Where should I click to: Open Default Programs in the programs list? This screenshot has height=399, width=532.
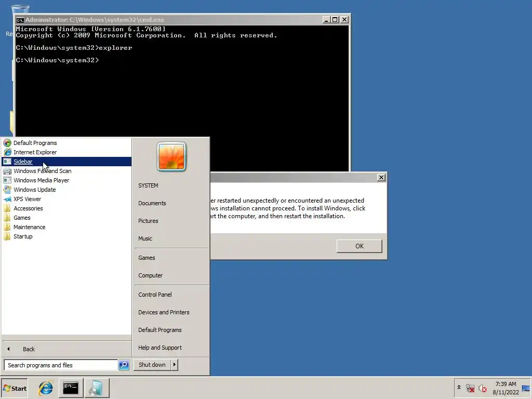point(66,143)
